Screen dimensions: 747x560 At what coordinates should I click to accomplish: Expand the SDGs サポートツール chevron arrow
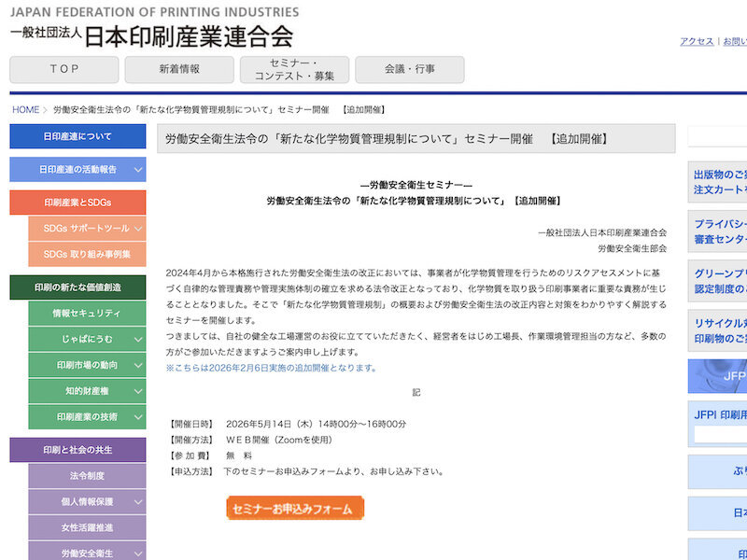pos(138,229)
